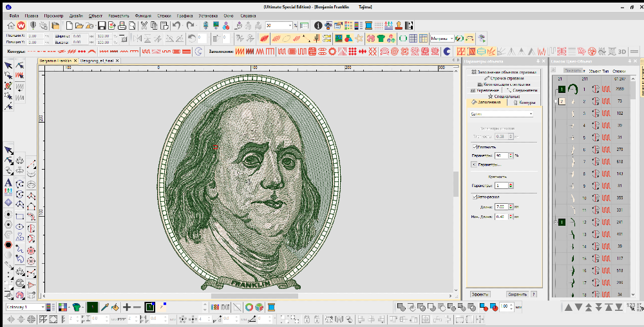Open the Satin fill type dropdown
This screenshot has height=327, width=644.
(x=531, y=114)
